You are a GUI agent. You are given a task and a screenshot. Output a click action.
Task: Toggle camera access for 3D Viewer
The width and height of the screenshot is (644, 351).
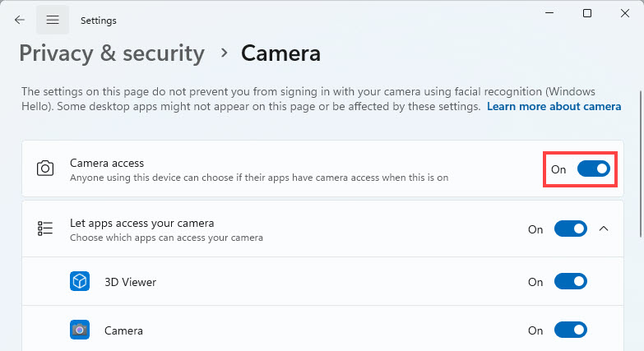tap(570, 282)
